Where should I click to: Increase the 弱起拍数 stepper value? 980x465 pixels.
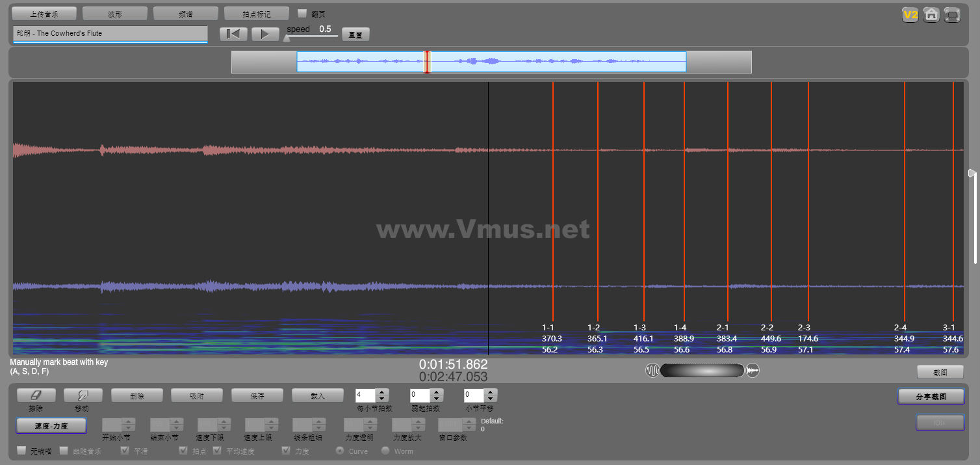(x=437, y=392)
